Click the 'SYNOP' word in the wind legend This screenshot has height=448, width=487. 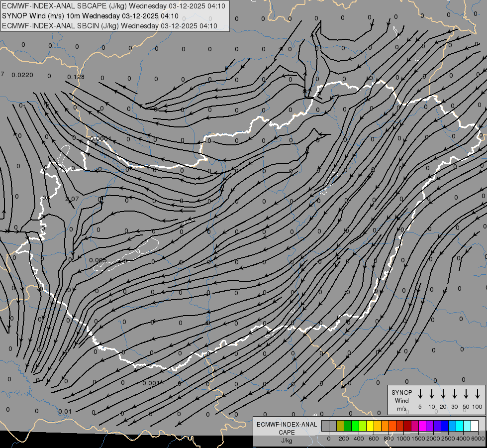401,392
